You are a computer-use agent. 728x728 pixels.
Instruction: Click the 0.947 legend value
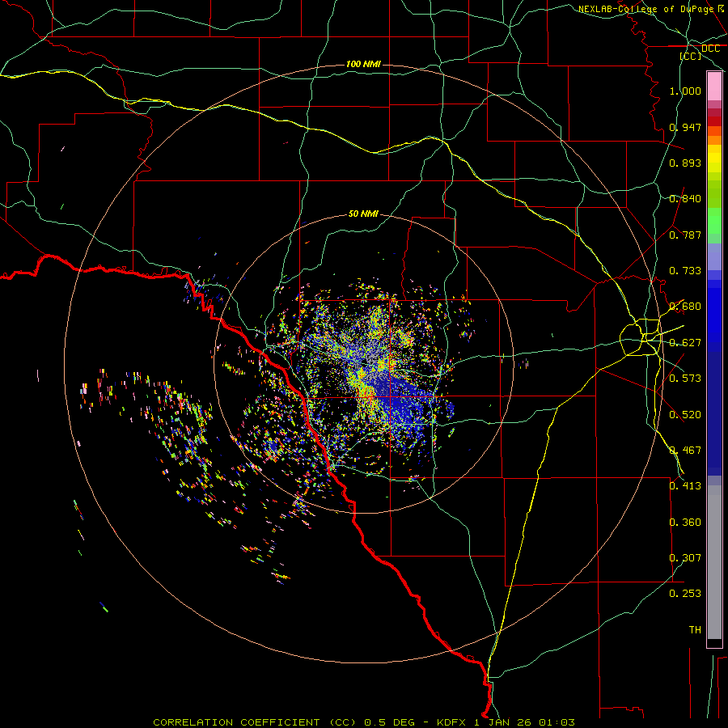[x=685, y=127]
